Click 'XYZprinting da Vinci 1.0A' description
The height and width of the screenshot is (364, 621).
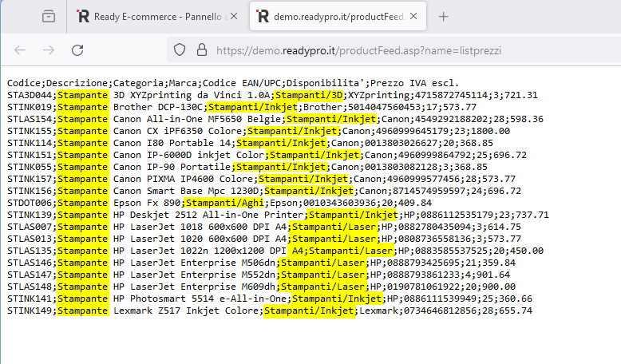point(192,95)
